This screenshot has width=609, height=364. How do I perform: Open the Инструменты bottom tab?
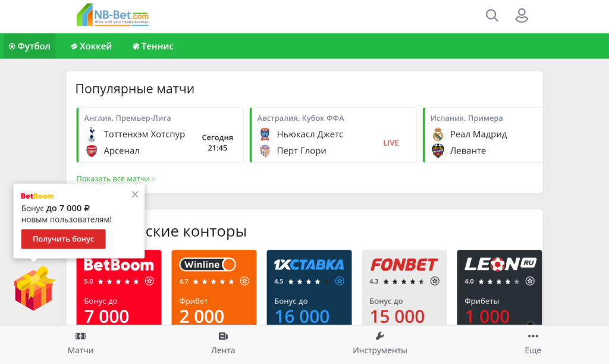[x=380, y=343]
